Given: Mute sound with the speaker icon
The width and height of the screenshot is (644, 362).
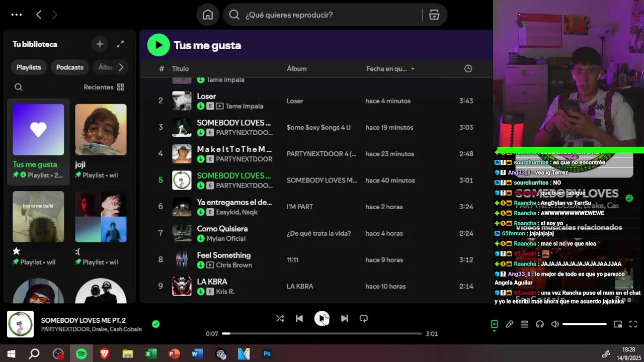Looking at the screenshot, I should point(555,324).
